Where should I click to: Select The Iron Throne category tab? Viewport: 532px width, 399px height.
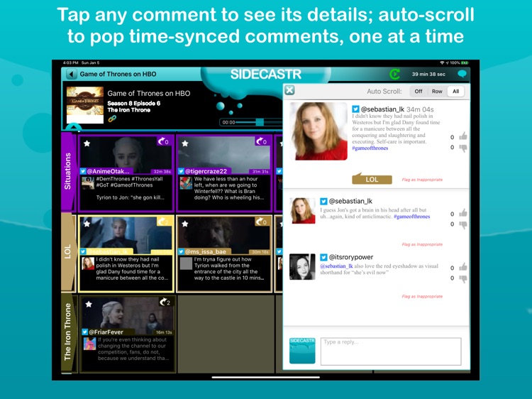pyautogui.click(x=68, y=332)
